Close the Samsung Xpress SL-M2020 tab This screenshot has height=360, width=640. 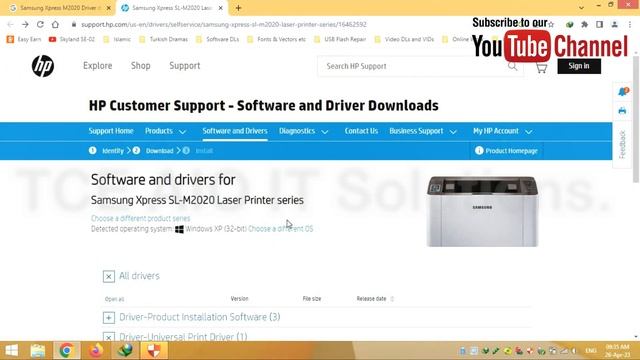coord(220,8)
